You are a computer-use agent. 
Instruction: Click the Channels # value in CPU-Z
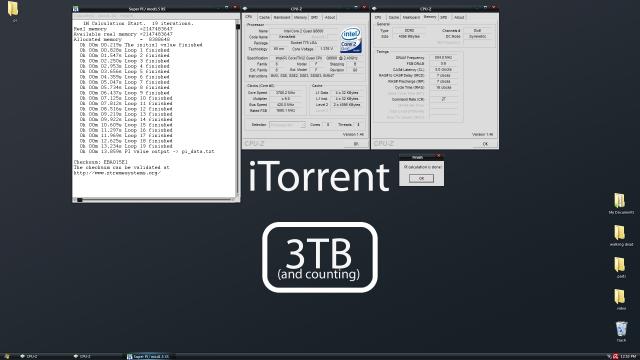coord(477,31)
